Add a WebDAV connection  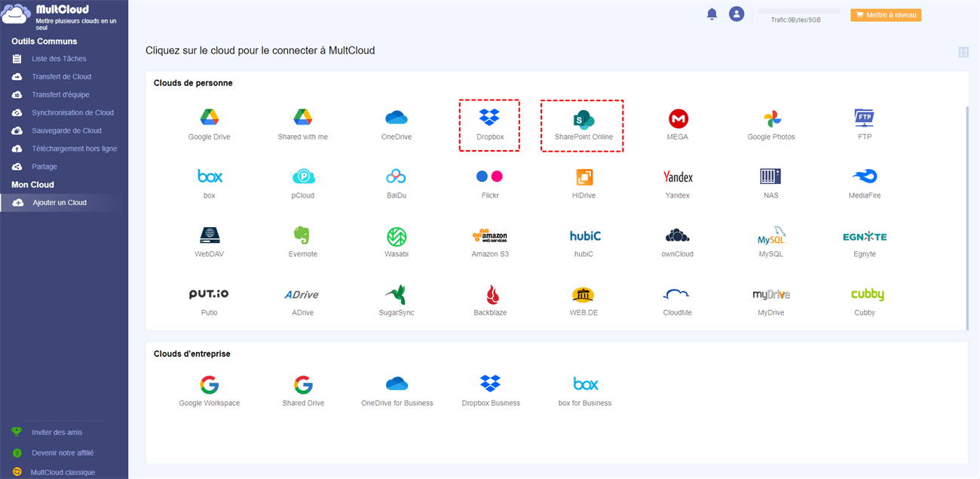pyautogui.click(x=209, y=242)
